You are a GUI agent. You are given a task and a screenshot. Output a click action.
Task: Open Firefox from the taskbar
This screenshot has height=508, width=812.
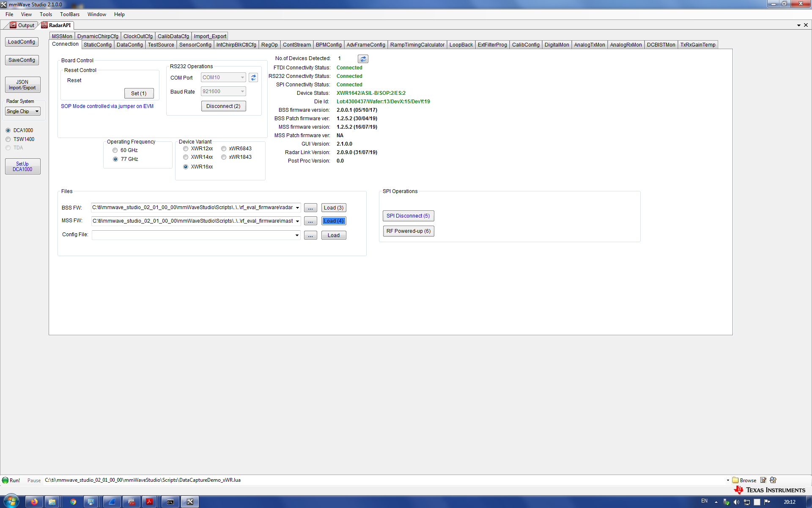tap(34, 501)
